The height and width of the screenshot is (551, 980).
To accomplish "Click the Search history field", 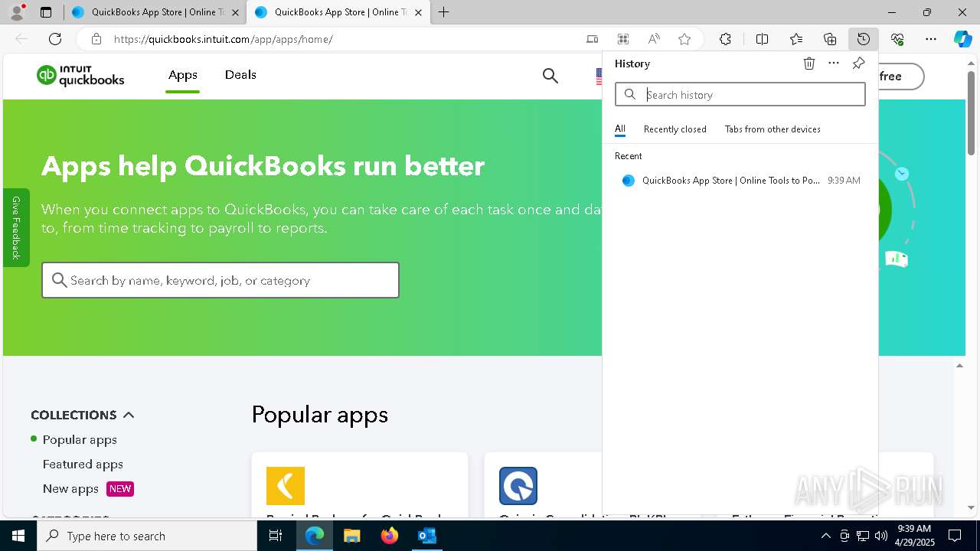I will 740,94.
